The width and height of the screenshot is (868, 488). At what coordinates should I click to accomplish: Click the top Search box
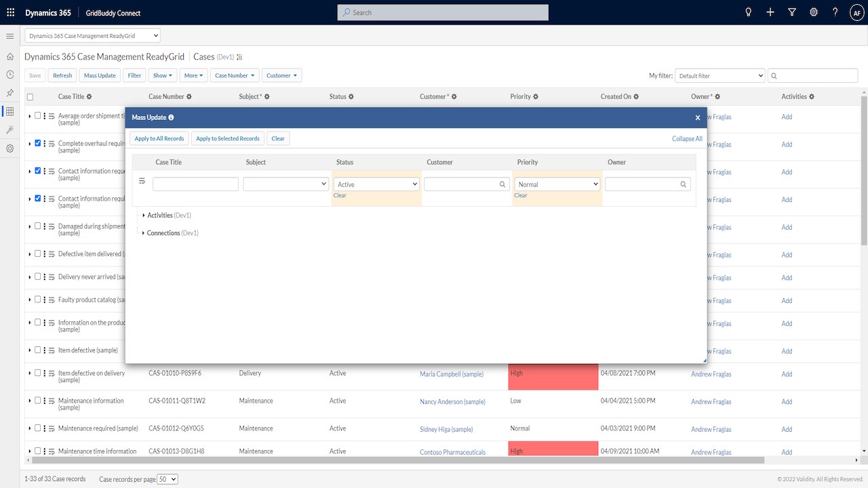click(x=443, y=12)
